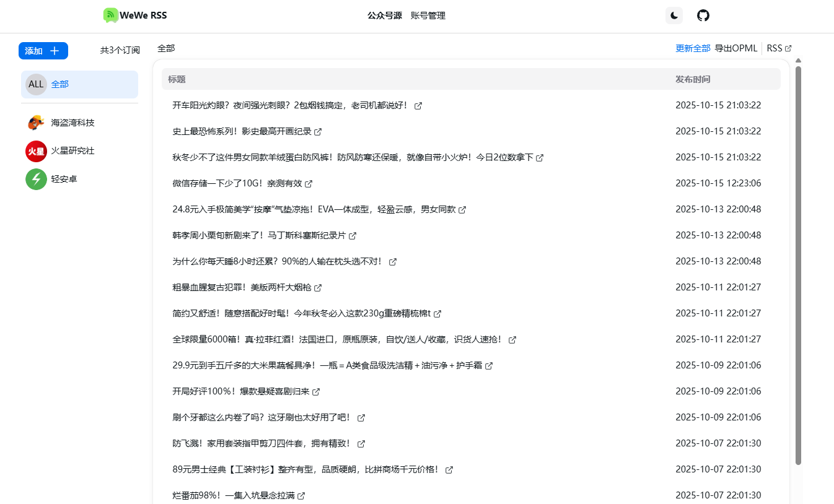Select the 公众号源 tab
This screenshot has width=834, height=504.
[384, 15]
